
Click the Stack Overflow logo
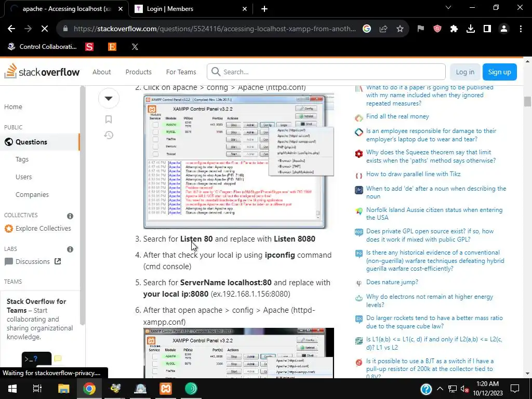click(42, 72)
